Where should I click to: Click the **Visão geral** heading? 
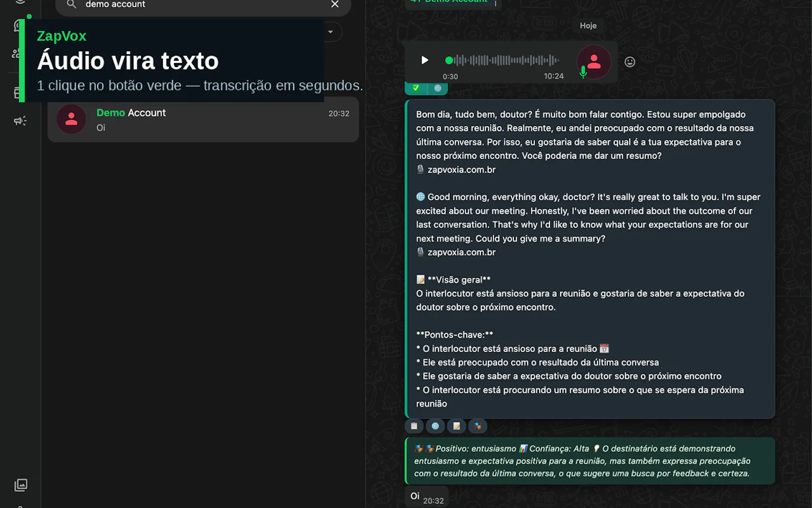coord(459,280)
